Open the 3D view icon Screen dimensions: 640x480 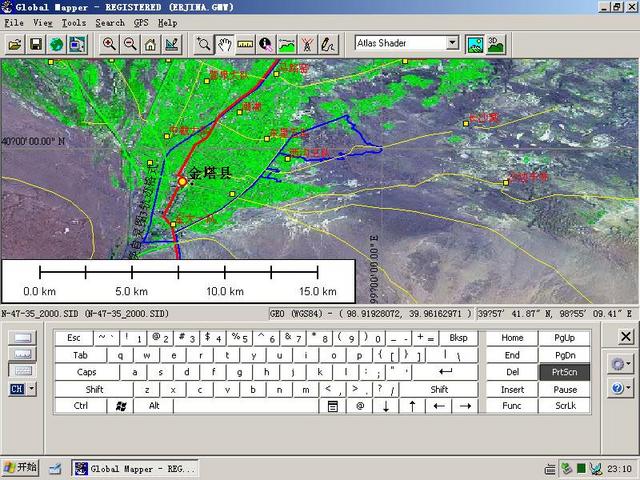click(x=496, y=44)
